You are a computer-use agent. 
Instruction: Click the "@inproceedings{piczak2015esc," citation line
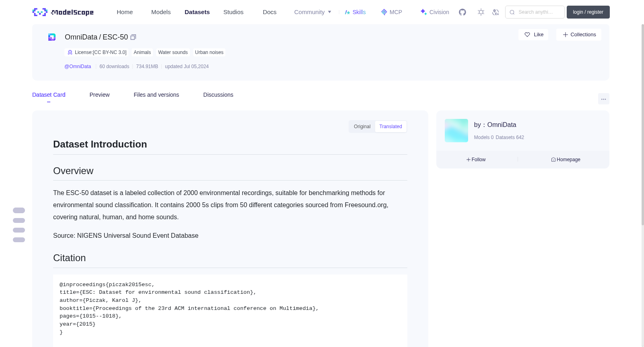pyautogui.click(x=107, y=285)
